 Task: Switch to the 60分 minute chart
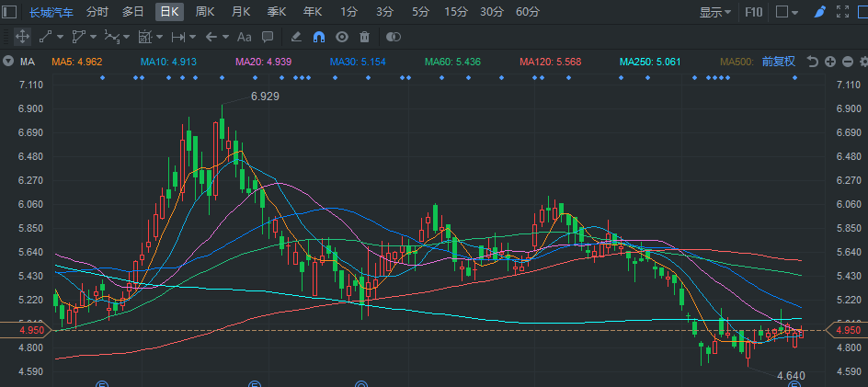tap(528, 12)
